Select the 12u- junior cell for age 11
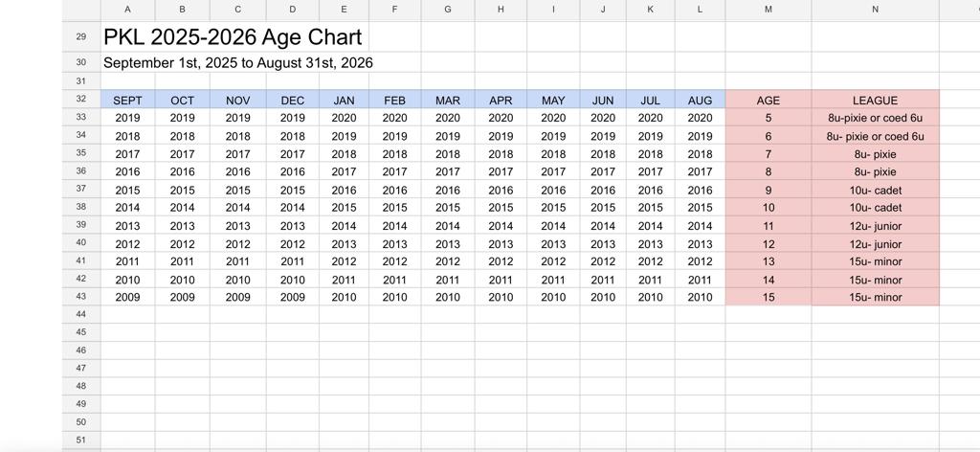Image resolution: width=980 pixels, height=452 pixels. point(875,226)
